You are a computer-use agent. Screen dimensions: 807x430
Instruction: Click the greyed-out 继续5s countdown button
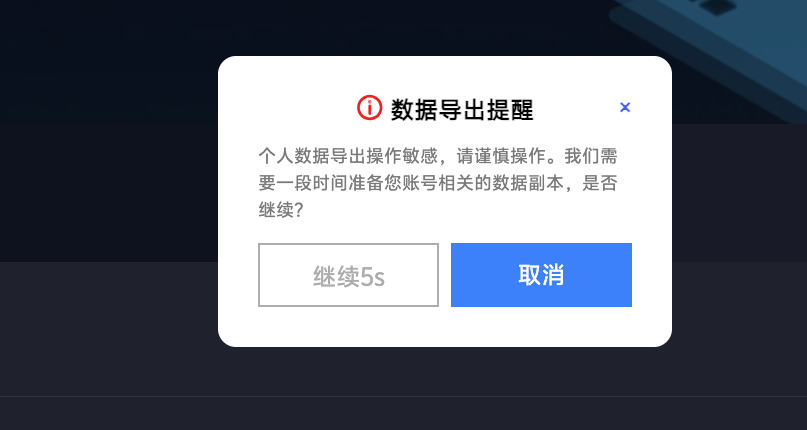348,275
